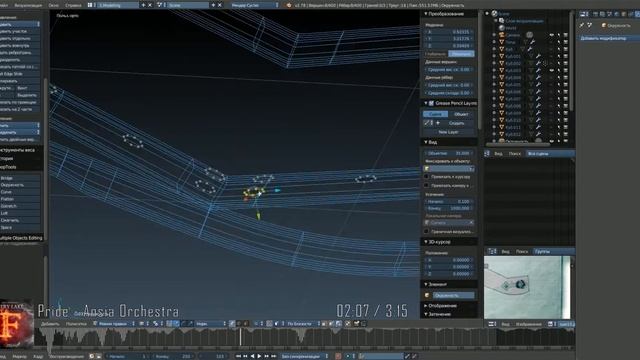Click the Куб.001 mesh object icon in outliner
The width and height of the screenshot is (640, 360).
click(x=502, y=56)
